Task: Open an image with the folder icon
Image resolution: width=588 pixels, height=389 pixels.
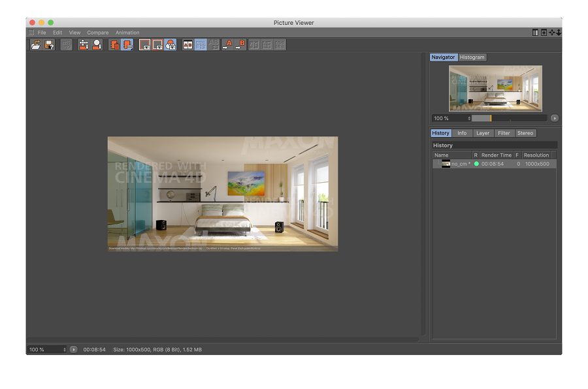Action: (x=36, y=45)
